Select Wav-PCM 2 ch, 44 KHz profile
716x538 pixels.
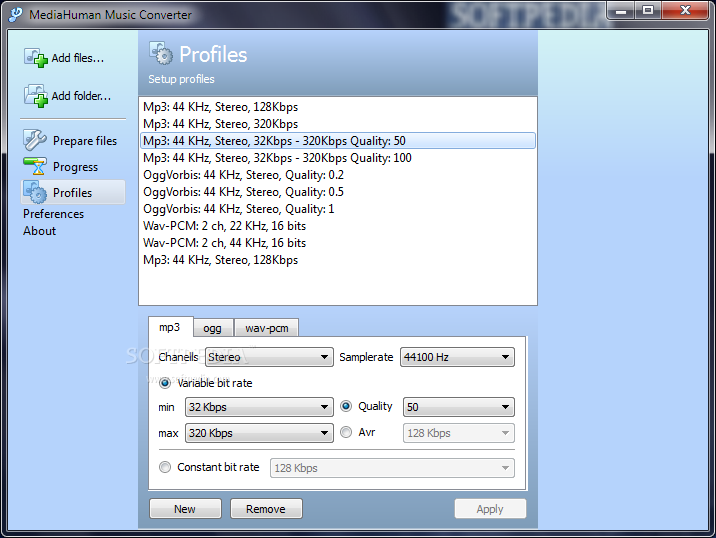(x=338, y=243)
